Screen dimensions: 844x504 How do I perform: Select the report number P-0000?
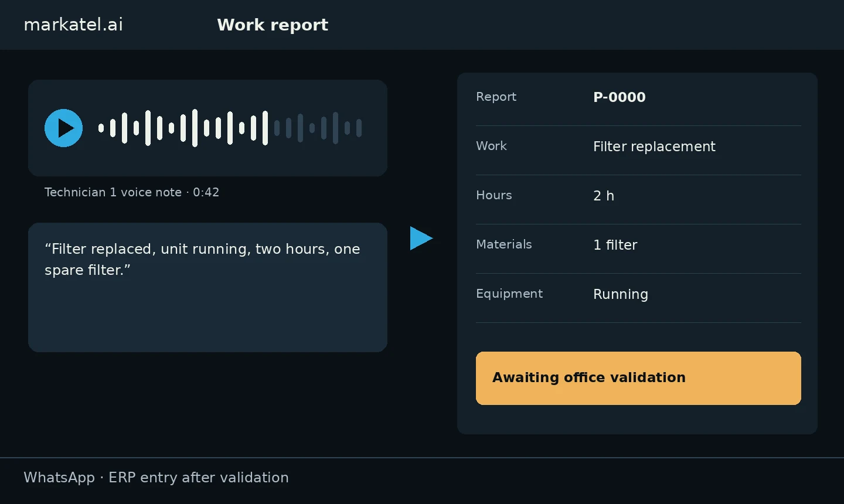[x=620, y=97]
